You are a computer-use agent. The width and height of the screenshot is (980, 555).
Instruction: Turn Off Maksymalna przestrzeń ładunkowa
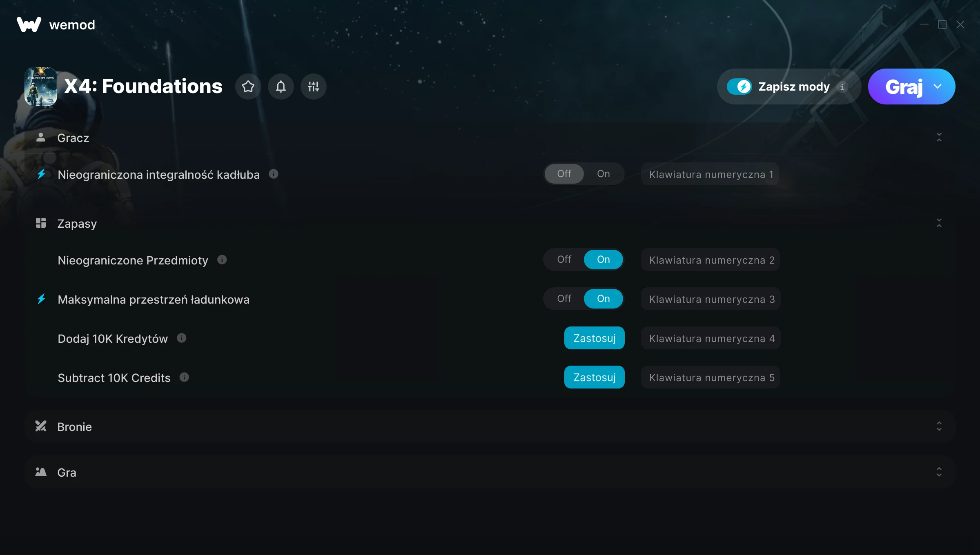pos(564,299)
